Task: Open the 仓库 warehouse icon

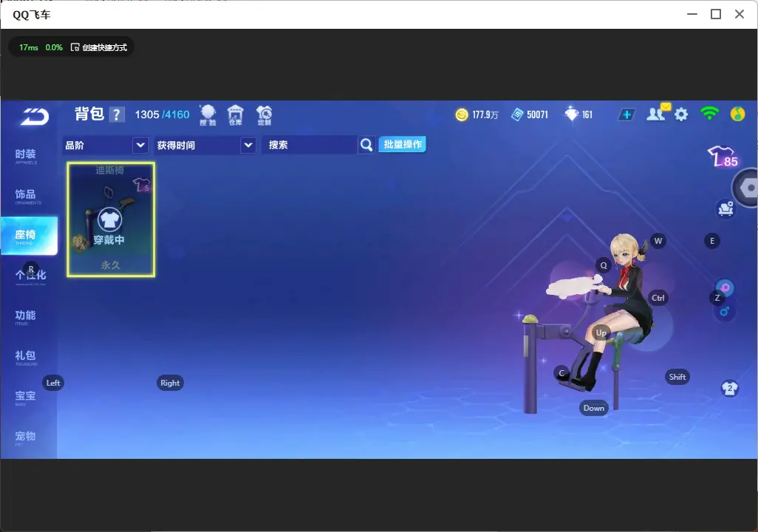Action: pyautogui.click(x=236, y=115)
